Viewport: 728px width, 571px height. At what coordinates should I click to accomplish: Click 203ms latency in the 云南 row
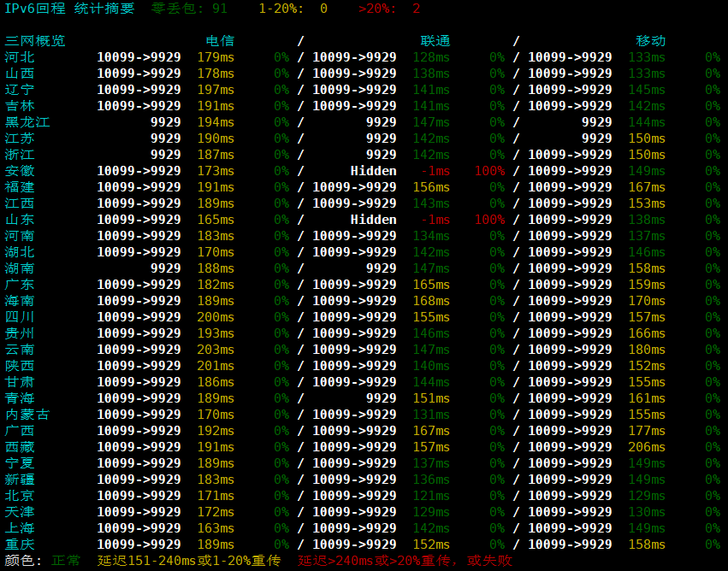pos(216,350)
